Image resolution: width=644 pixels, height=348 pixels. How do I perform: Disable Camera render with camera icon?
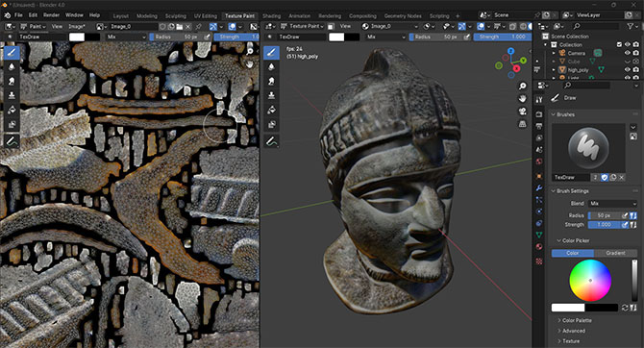[635, 53]
